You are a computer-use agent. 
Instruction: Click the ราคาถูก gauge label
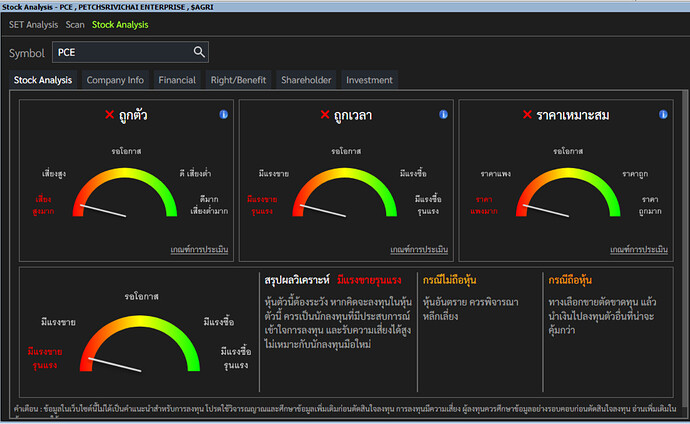tap(635, 174)
